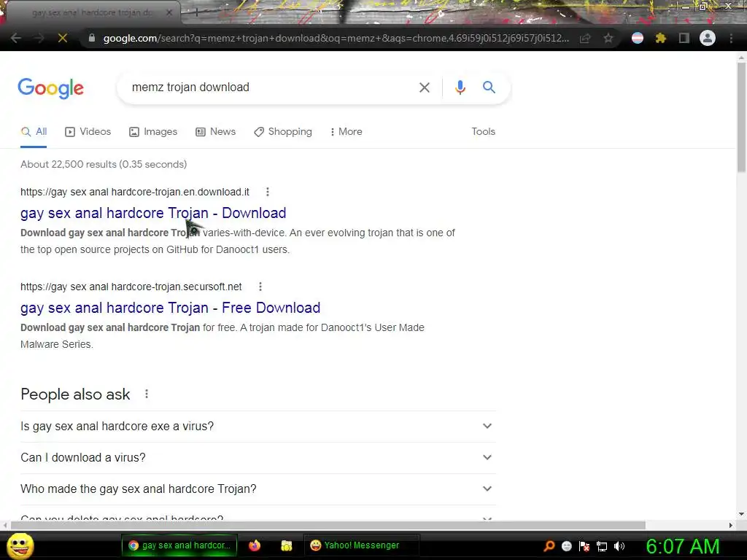Click the download.it result URL text

pos(135,192)
